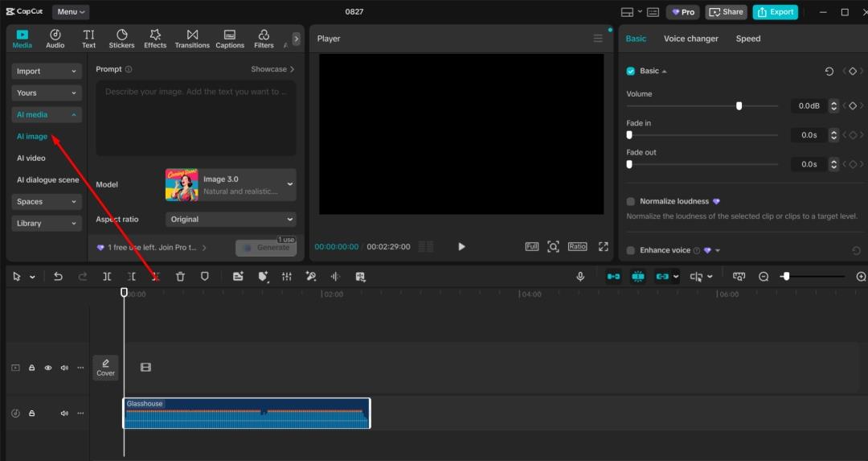Open the Filters panel
Screen dimensions: 868x461
pyautogui.click(x=264, y=39)
